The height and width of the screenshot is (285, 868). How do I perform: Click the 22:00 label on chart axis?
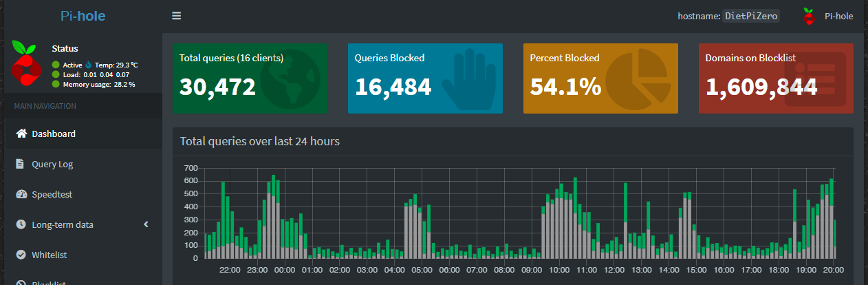230,270
